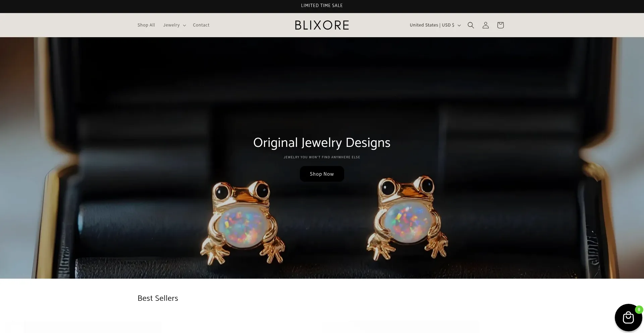
Task: Click the BLIXORE logo
Action: coord(322,25)
